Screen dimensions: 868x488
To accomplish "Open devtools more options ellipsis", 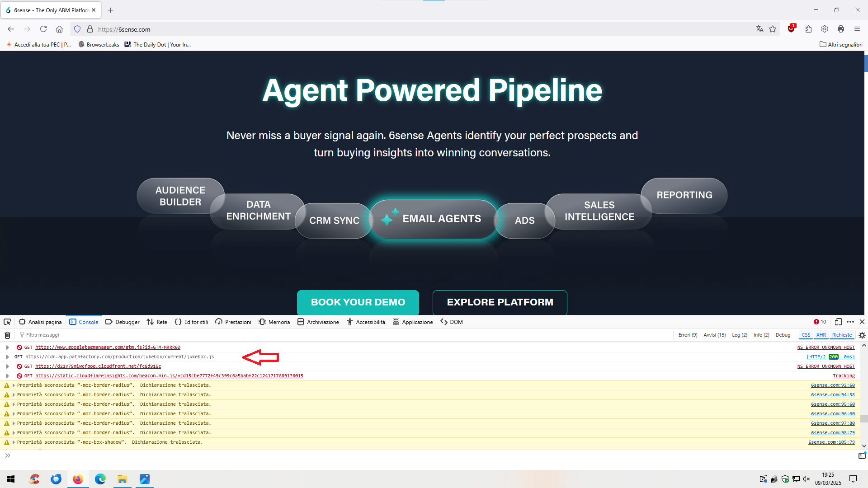I will pos(850,322).
